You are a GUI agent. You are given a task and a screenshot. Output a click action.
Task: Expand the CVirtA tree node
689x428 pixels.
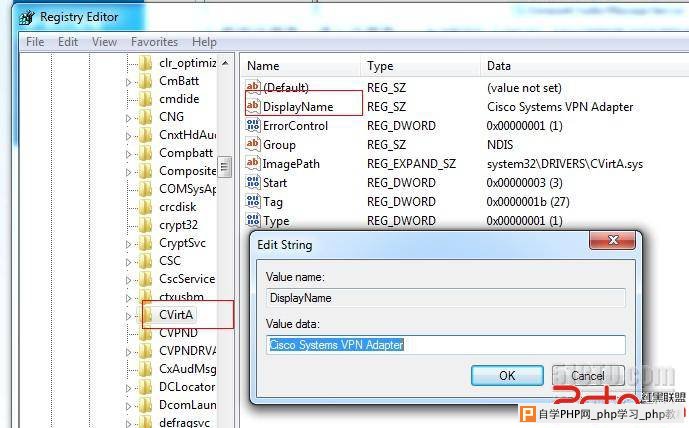(128, 316)
